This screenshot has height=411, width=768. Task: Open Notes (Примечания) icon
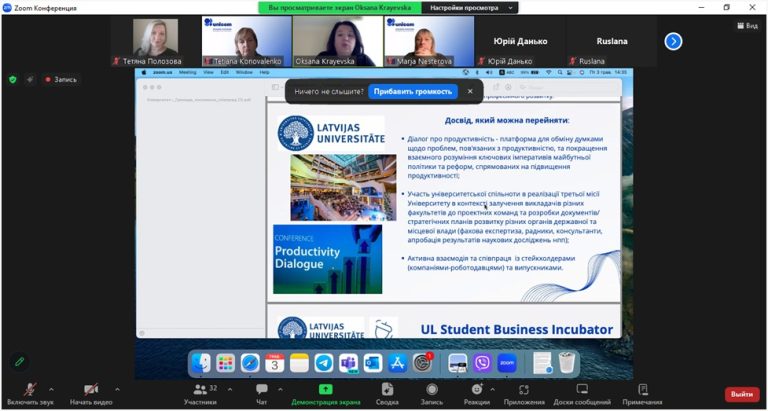pos(643,389)
